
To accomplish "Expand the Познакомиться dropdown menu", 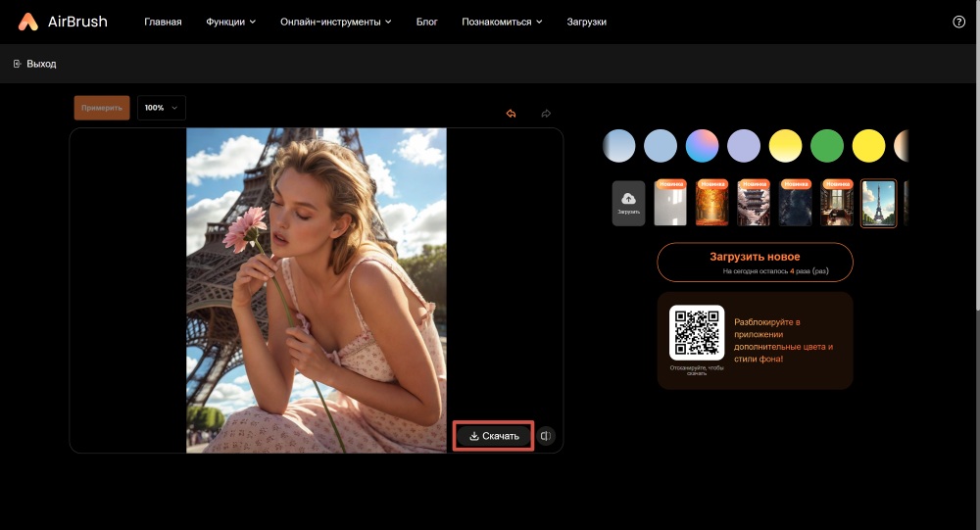I will pyautogui.click(x=502, y=22).
